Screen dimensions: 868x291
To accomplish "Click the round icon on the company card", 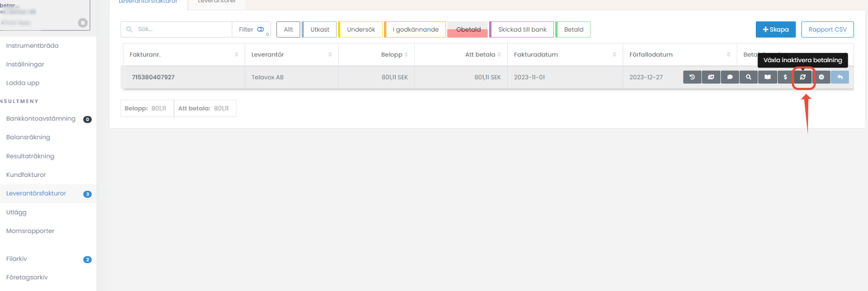I will pos(83,23).
